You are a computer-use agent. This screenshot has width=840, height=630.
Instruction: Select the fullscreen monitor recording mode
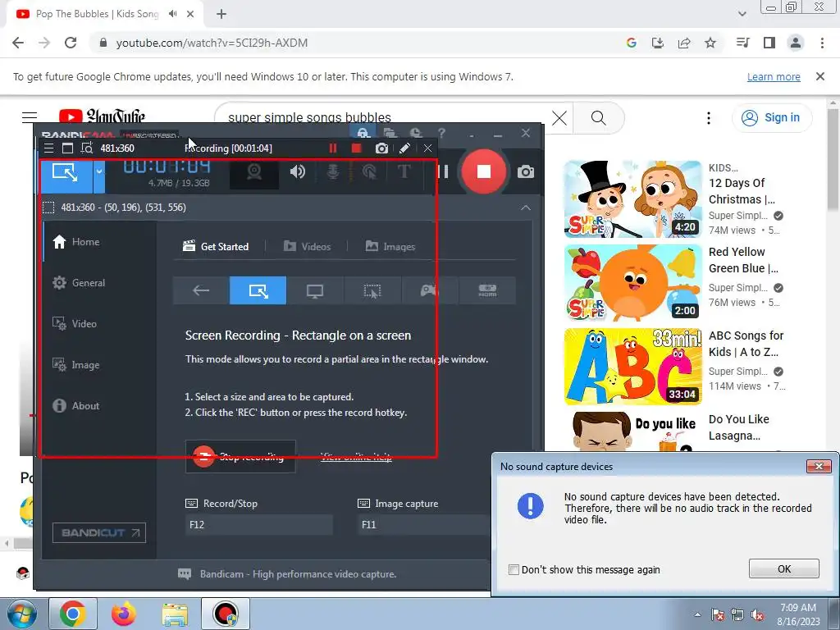(x=315, y=290)
